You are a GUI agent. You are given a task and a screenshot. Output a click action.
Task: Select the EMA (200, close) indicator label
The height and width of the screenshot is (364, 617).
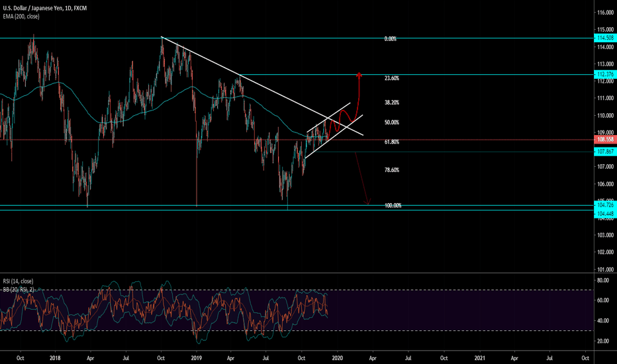coord(24,13)
